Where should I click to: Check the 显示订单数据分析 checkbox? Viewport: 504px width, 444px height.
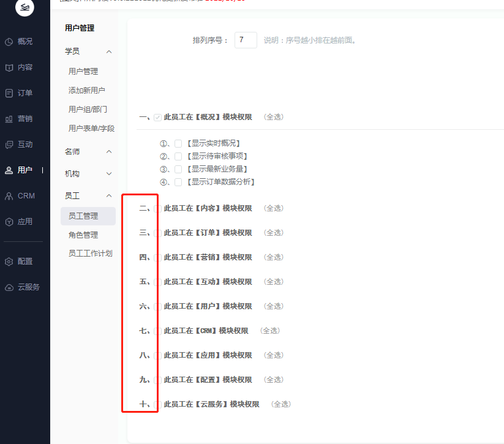178,182
